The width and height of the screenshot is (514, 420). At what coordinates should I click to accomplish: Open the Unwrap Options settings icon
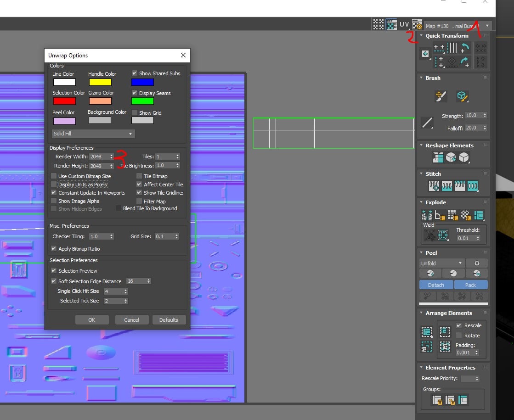(417, 25)
